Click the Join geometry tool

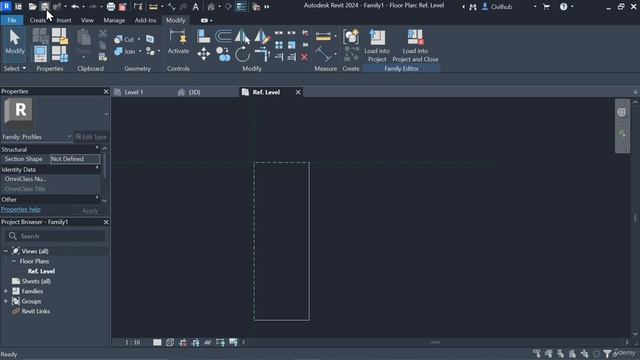click(x=125, y=51)
